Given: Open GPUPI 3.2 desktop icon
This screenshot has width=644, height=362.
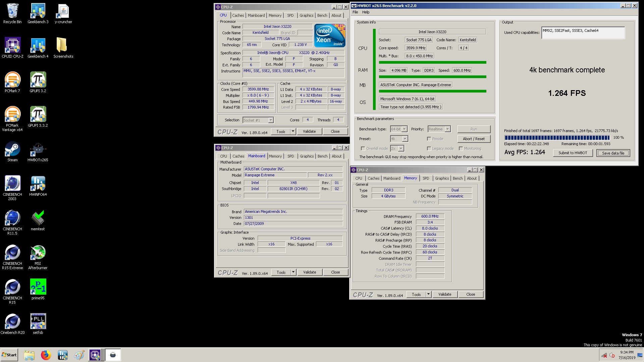Looking at the screenshot, I should point(38,82).
